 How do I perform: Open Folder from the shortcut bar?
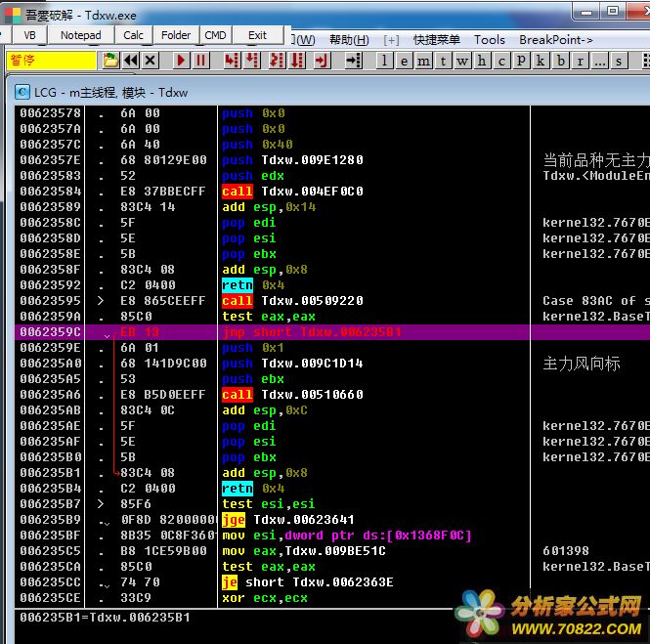(x=176, y=35)
